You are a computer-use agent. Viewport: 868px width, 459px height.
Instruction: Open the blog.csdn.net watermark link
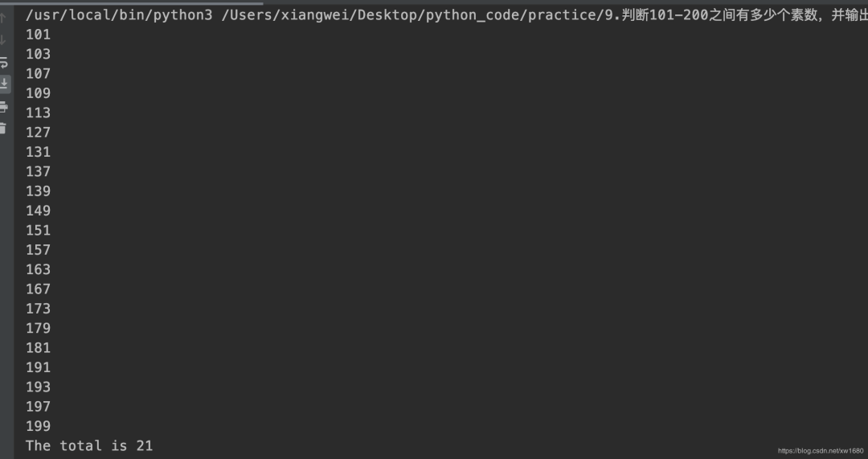click(820, 451)
